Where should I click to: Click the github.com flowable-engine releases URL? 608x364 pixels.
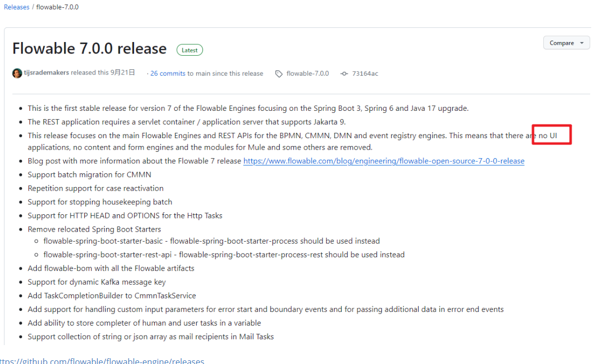[x=102, y=361]
